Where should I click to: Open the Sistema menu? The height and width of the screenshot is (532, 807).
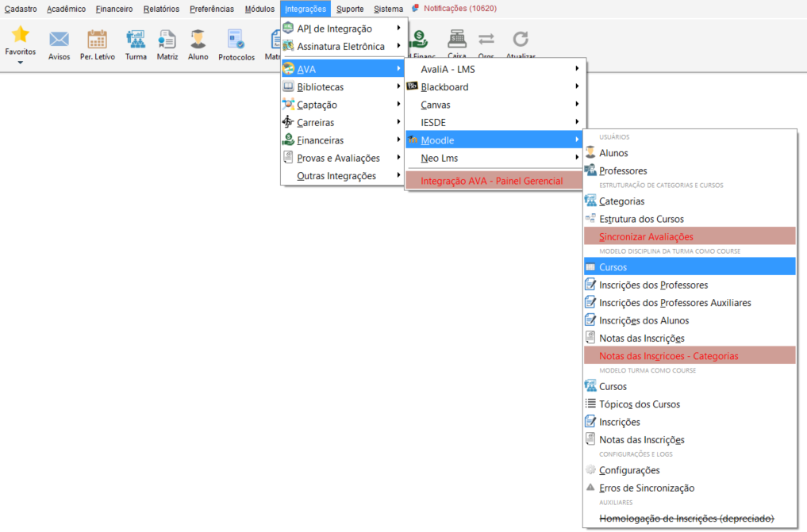(389, 9)
